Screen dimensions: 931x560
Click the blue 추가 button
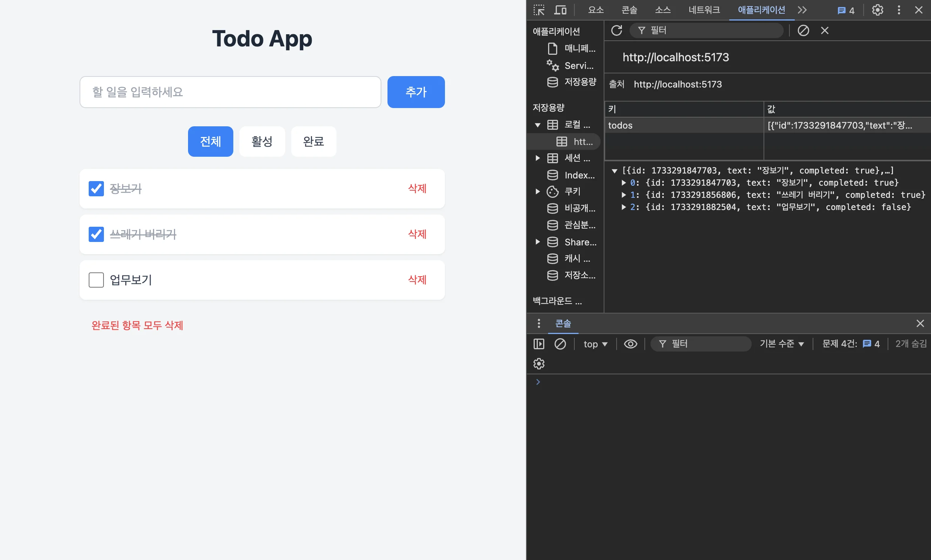click(416, 92)
